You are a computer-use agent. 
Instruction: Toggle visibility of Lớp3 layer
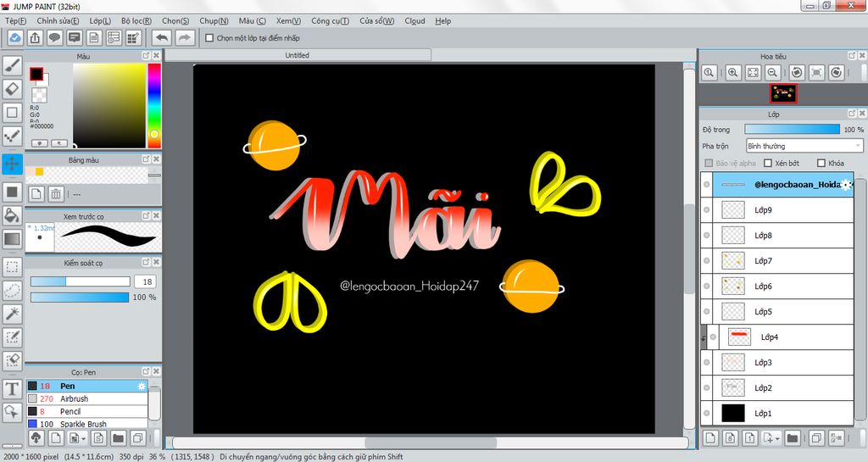707,363
